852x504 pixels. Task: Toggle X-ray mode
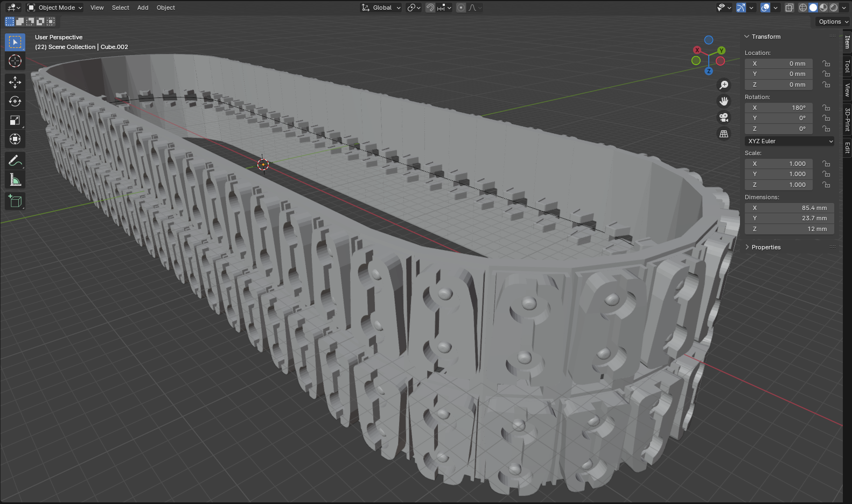pos(789,8)
